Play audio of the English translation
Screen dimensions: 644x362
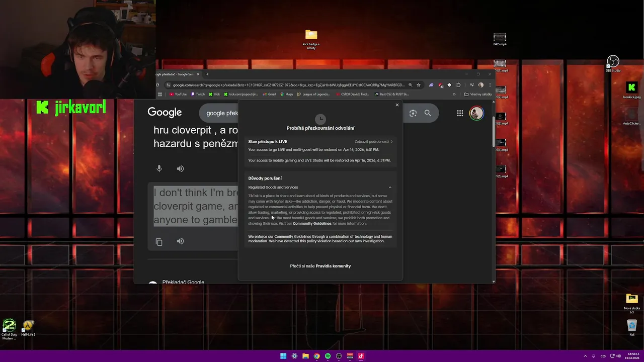tap(180, 241)
